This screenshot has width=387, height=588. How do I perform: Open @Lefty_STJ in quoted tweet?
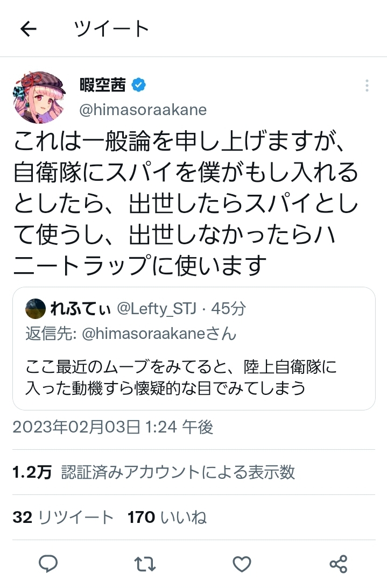coord(156,309)
